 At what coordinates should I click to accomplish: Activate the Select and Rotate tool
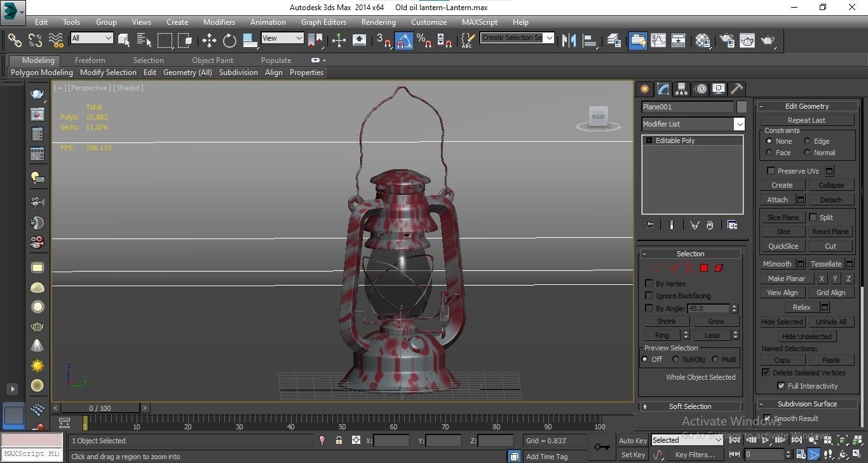[229, 41]
